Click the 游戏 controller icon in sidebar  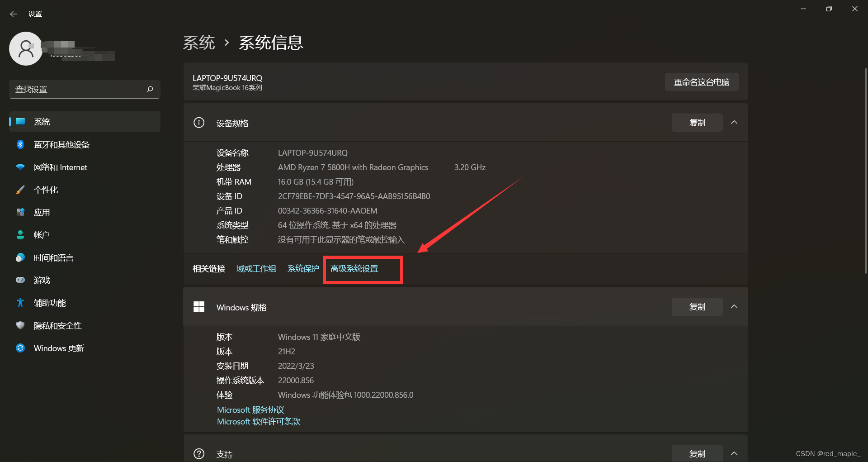point(20,280)
